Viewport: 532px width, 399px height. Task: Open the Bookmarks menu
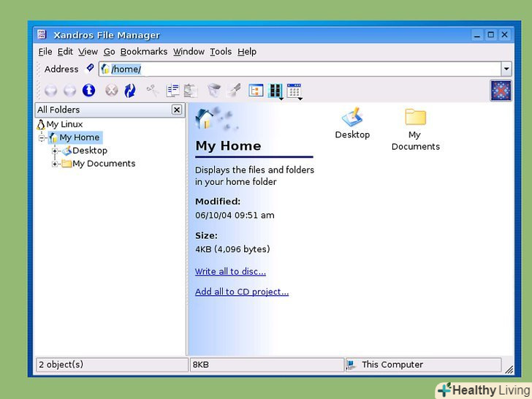coord(144,52)
